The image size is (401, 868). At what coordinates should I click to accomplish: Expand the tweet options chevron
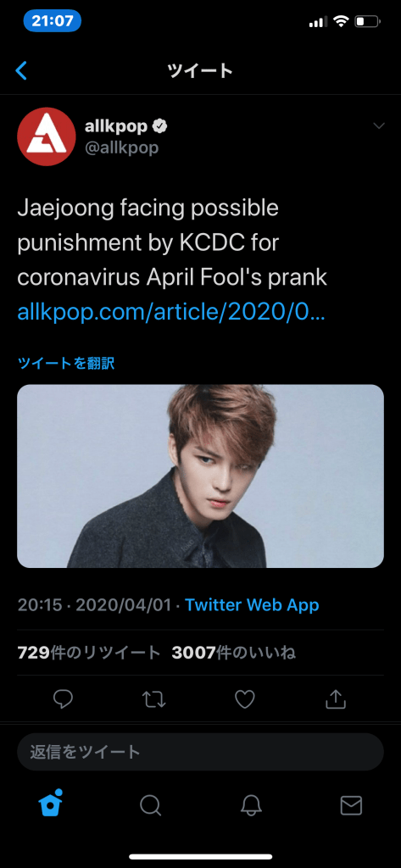pyautogui.click(x=379, y=126)
